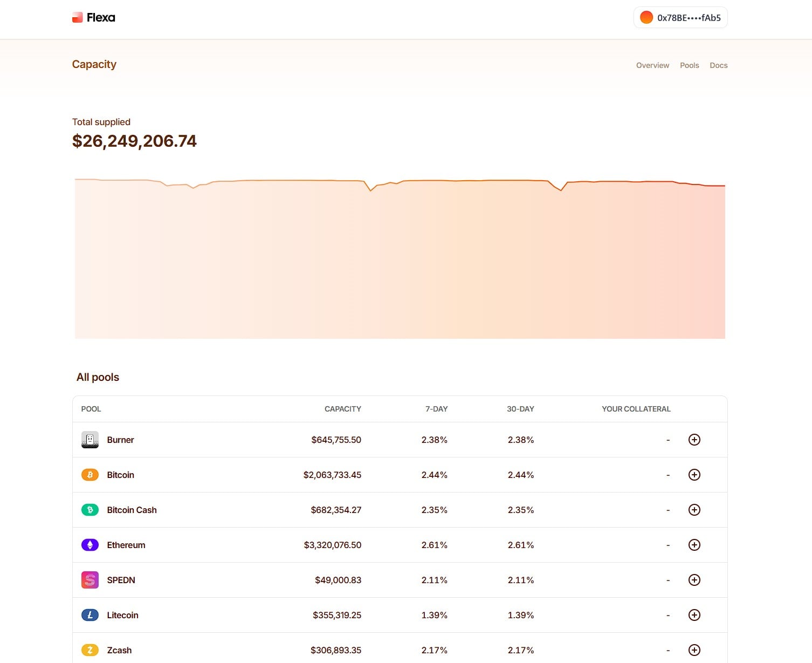Image resolution: width=812 pixels, height=663 pixels.
Task: Go to the Overview page
Action: (x=652, y=65)
